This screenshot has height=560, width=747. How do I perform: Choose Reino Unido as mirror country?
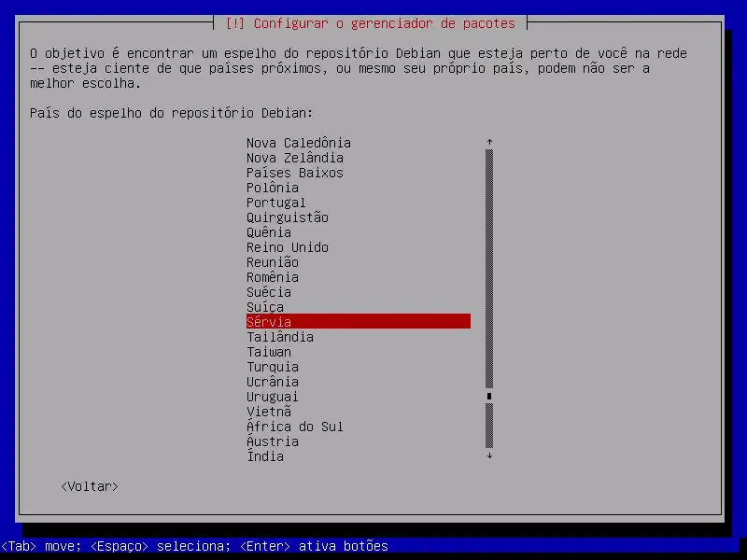coord(287,247)
